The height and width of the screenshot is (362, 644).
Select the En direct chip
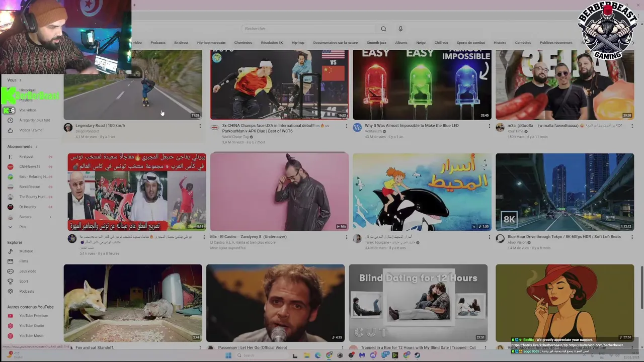pos(181,43)
